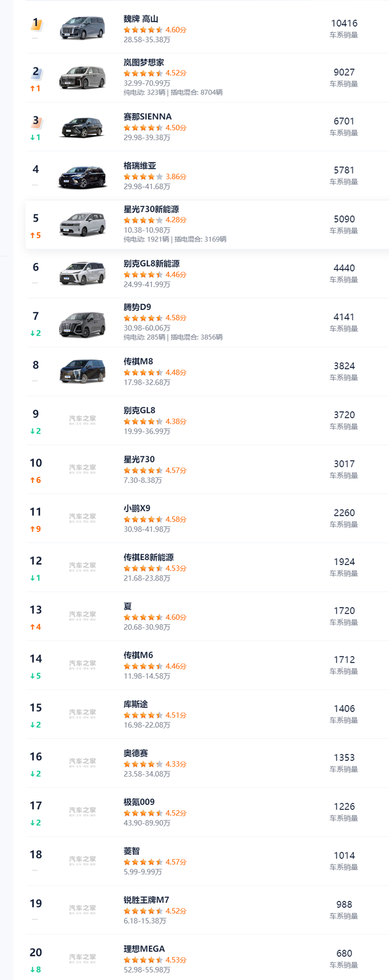
Task: Click the 锐胜王牌M7 model name
Action: [146, 900]
